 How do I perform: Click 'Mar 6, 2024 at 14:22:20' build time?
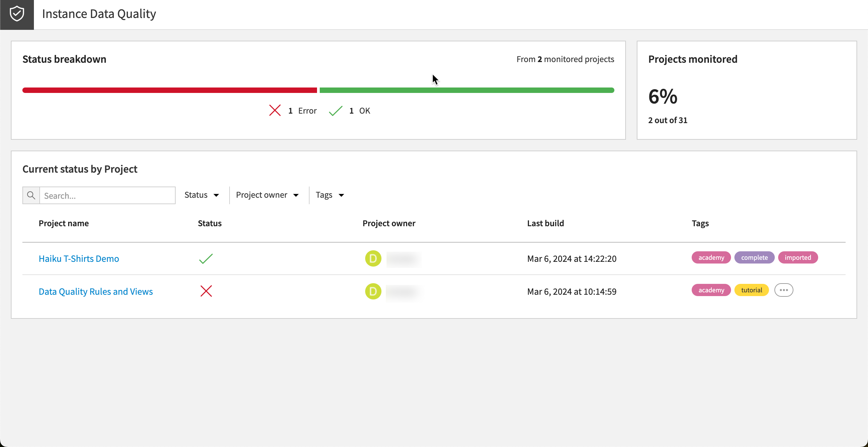[572, 259]
